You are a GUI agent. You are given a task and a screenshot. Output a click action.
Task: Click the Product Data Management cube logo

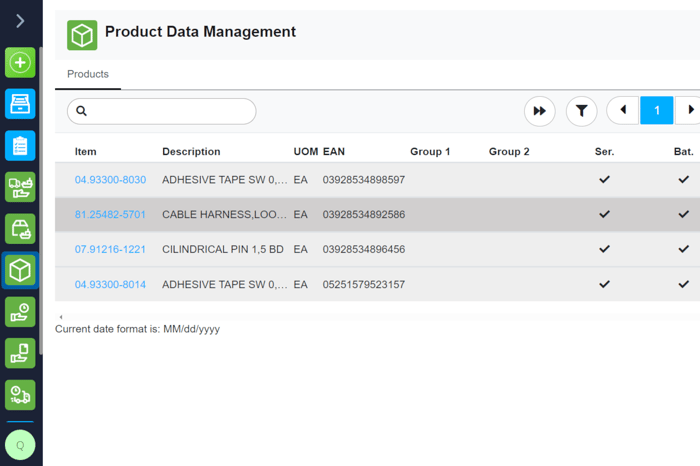coord(82,35)
